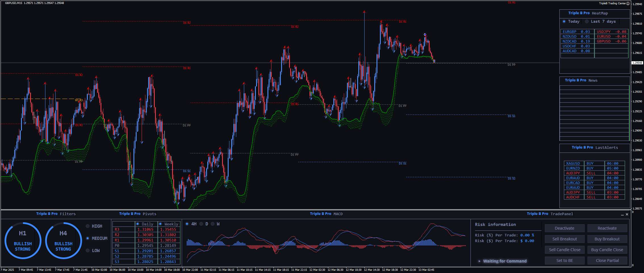Click the triangle beside Waiting for Command
Image resolution: width=644 pixels, height=273 pixels.
click(479, 261)
